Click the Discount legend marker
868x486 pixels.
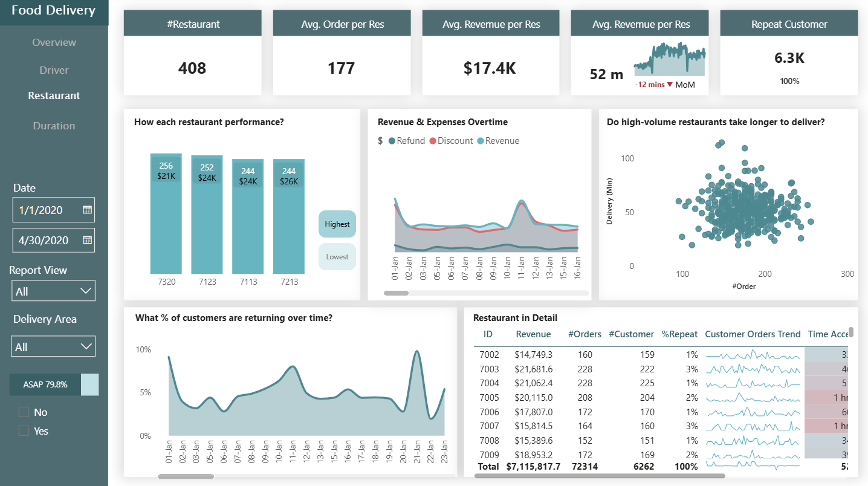(433, 141)
